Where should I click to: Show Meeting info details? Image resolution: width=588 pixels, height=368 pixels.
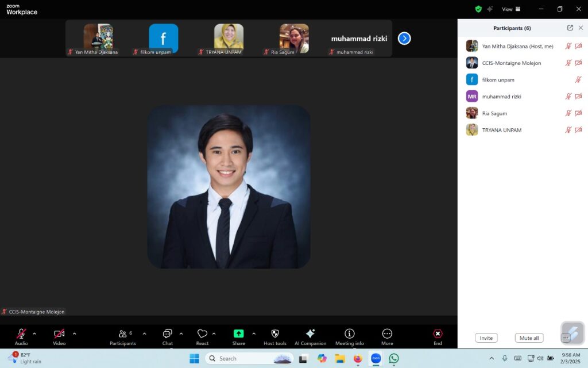pos(349,334)
